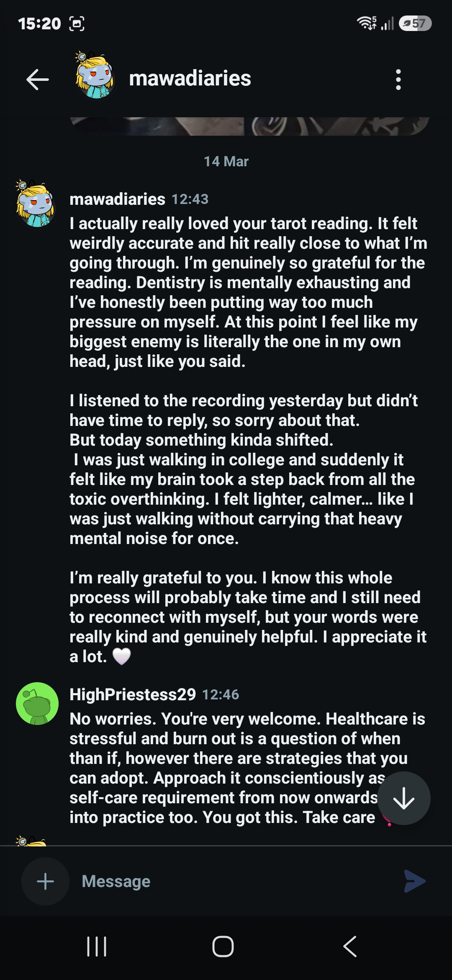
Task: Select the HighPriestess29 username label
Action: 133,694
